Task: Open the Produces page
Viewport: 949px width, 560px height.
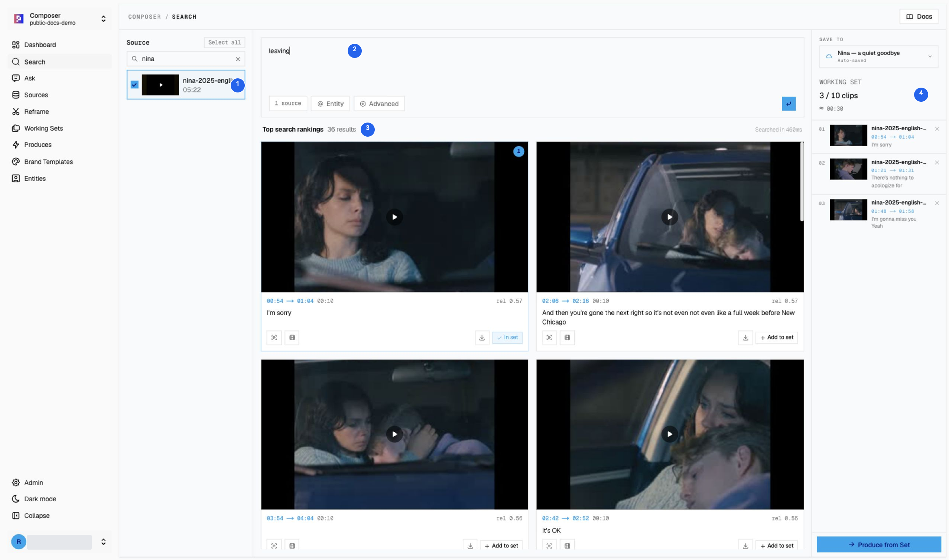Action: click(x=60, y=145)
